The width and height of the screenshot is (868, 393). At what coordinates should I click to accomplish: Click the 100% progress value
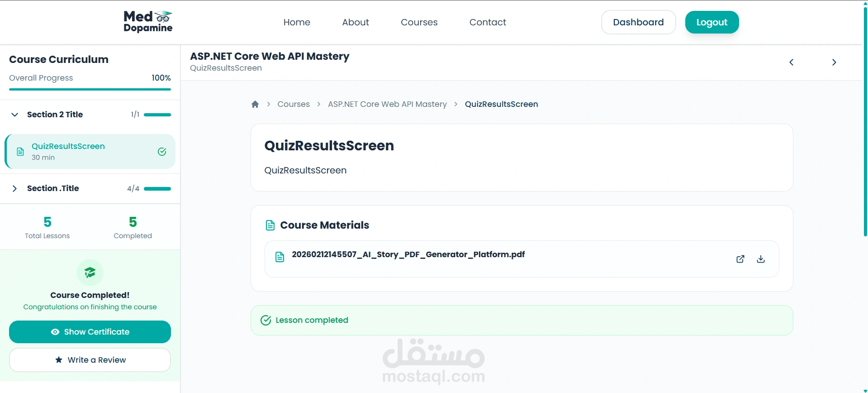click(161, 78)
